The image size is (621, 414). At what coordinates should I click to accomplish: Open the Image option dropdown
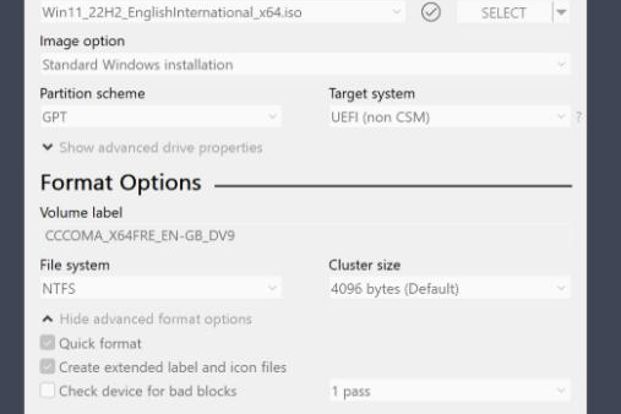pos(304,65)
